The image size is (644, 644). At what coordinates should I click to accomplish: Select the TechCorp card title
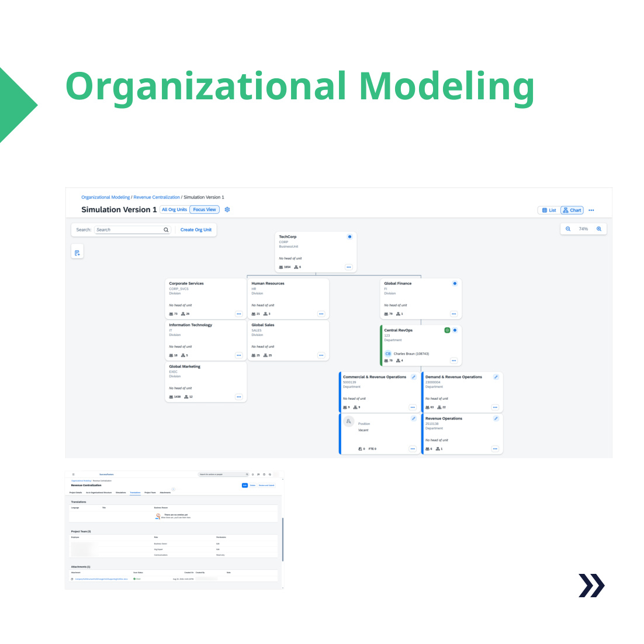[x=288, y=237]
